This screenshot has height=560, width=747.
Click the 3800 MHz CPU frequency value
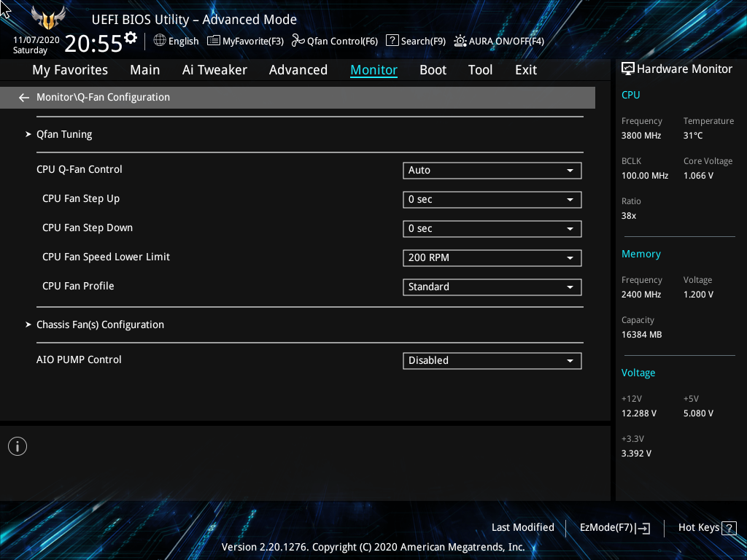click(641, 136)
